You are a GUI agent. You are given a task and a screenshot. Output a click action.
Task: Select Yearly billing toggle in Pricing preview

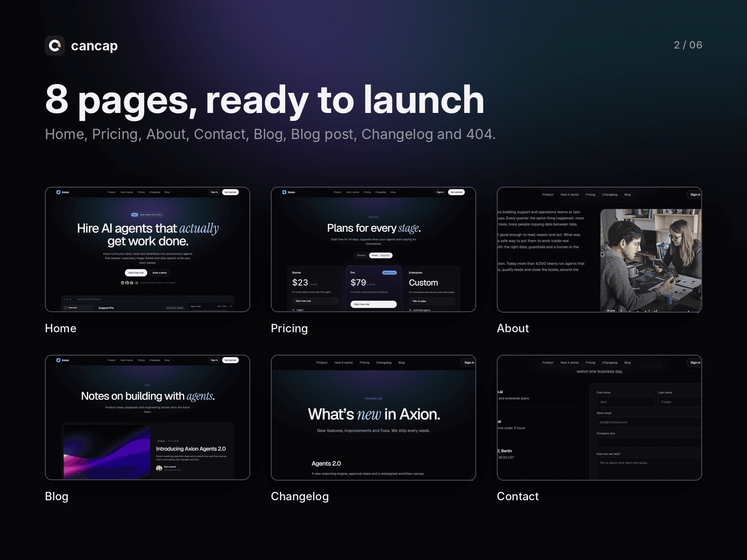coord(381,255)
